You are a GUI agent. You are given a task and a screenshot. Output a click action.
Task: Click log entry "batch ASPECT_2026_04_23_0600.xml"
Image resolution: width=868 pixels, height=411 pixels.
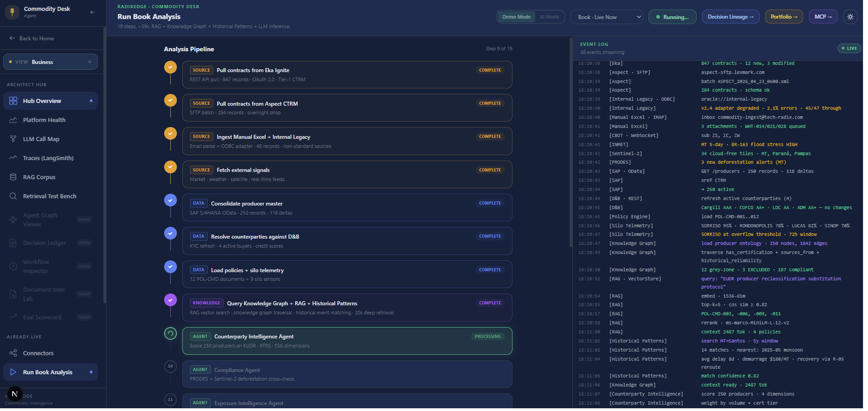[745, 82]
